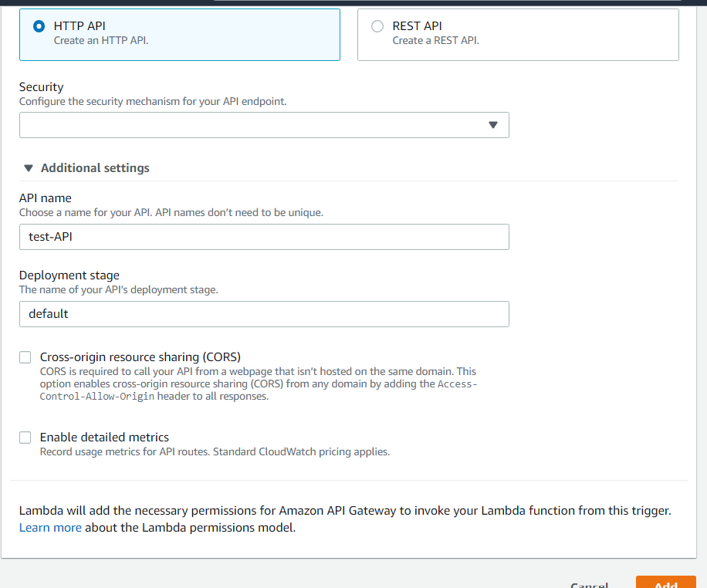The height and width of the screenshot is (588, 707).
Task: Click the 'Create a REST API.' description
Action: click(x=435, y=41)
